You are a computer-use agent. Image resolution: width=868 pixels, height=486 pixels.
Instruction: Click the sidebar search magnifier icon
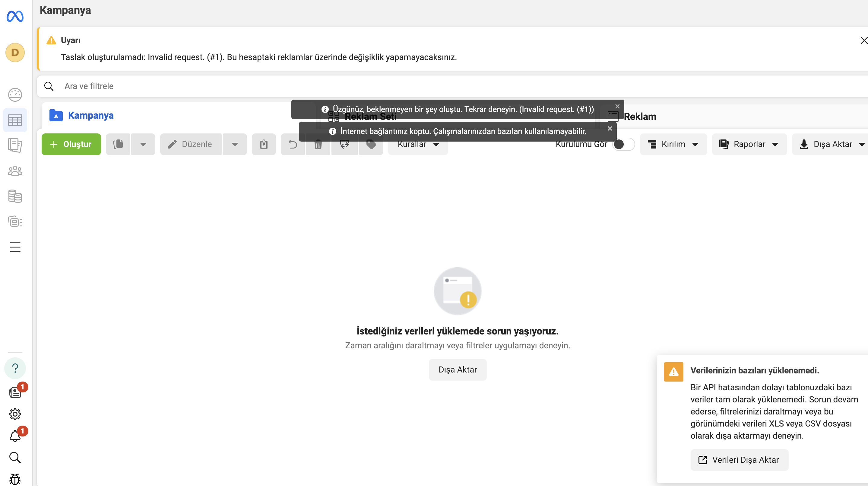click(x=15, y=458)
